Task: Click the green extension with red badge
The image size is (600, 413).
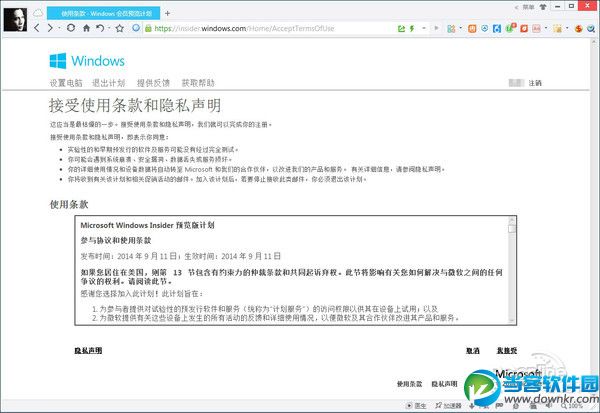Action: (x=510, y=28)
